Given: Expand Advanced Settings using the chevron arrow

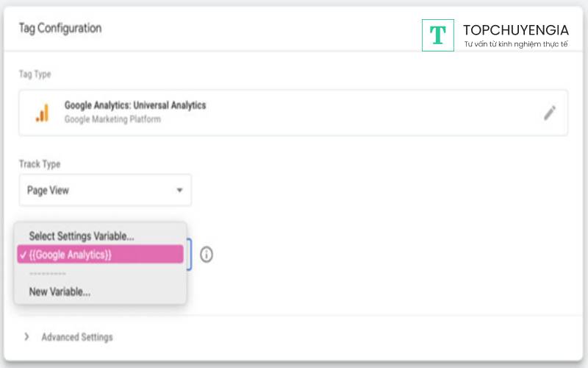Looking at the screenshot, I should 26,337.
